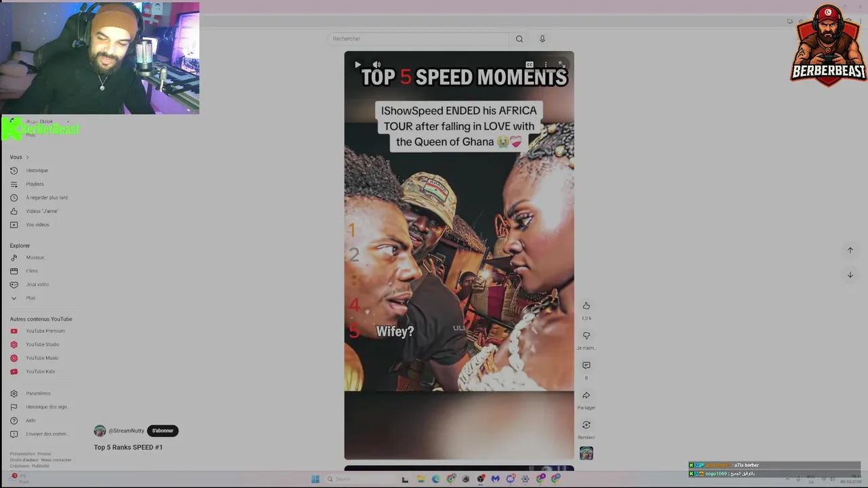The width and height of the screenshot is (868, 488).
Task: Open Films under Explorer
Action: coord(32,271)
